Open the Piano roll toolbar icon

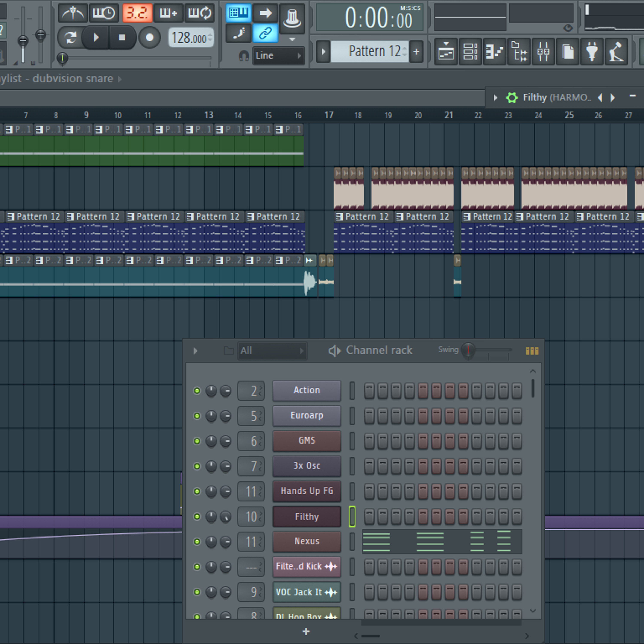[495, 52]
